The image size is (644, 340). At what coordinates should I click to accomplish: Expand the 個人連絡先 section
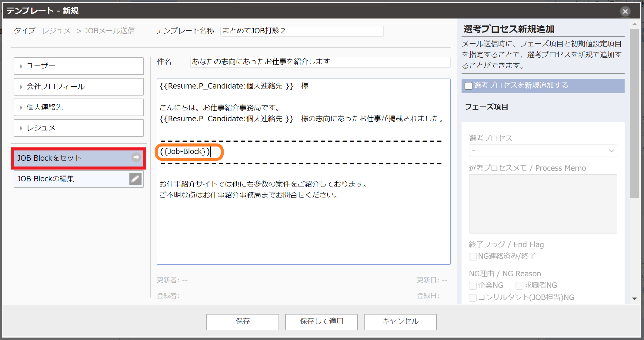78,107
